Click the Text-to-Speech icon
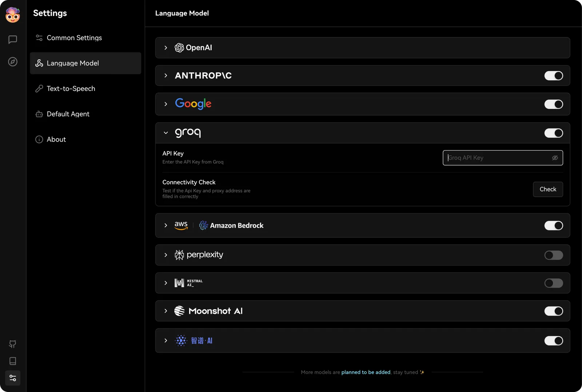The width and height of the screenshot is (582, 392). (x=39, y=89)
